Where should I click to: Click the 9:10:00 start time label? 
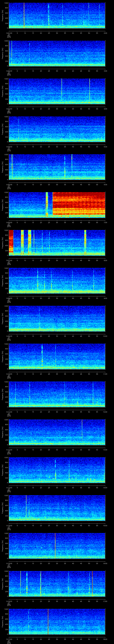[9, 374]
